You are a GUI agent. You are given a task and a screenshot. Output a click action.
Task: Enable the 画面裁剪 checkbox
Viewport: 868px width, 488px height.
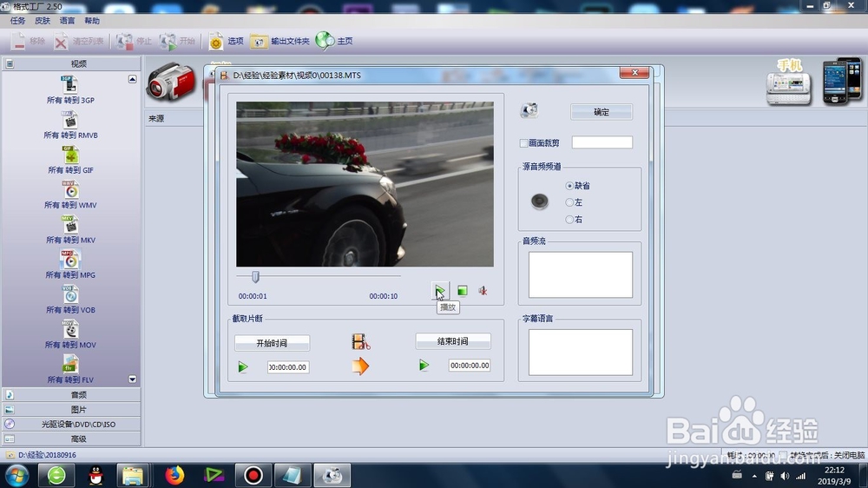point(523,143)
